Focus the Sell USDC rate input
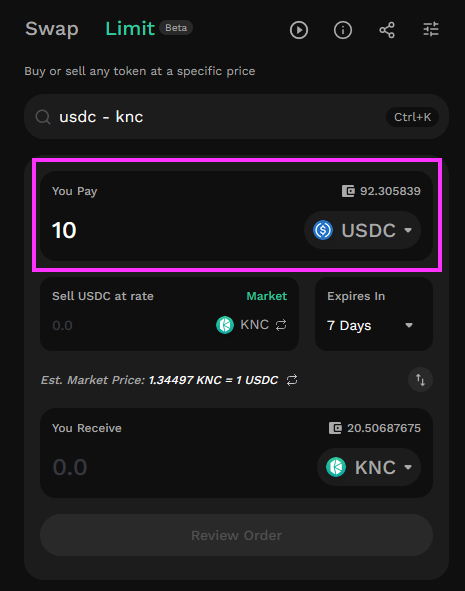The width and height of the screenshot is (465, 591). point(130,325)
